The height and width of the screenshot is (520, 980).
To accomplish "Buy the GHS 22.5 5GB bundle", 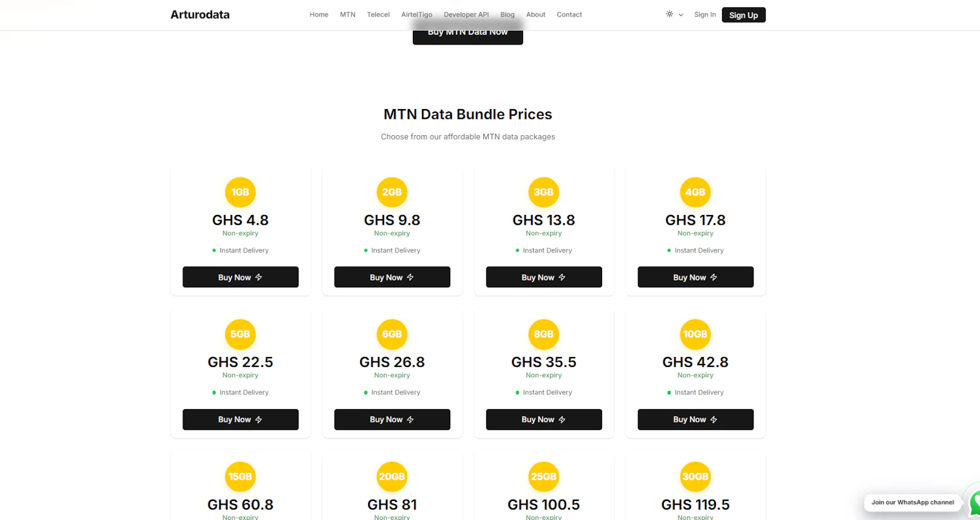I will click(x=240, y=420).
